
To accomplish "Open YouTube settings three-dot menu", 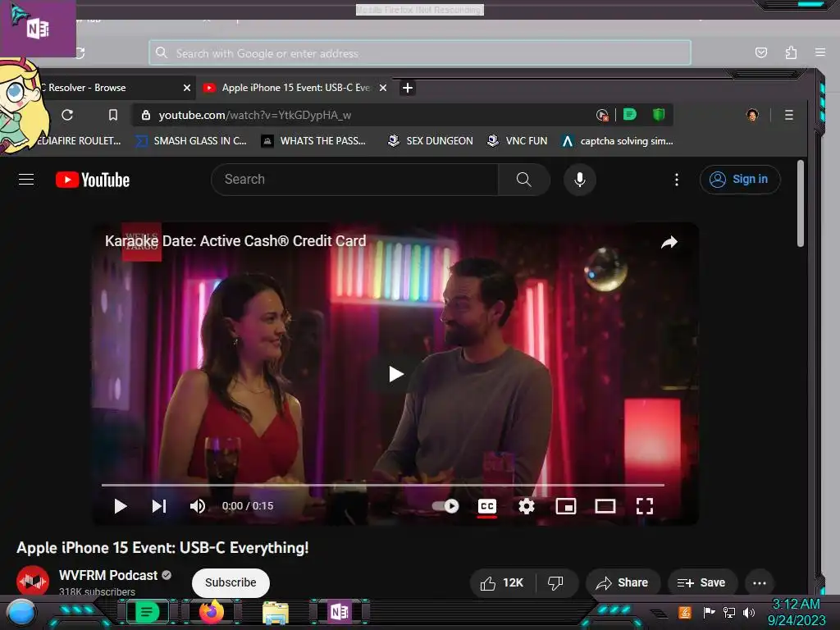I will [677, 180].
